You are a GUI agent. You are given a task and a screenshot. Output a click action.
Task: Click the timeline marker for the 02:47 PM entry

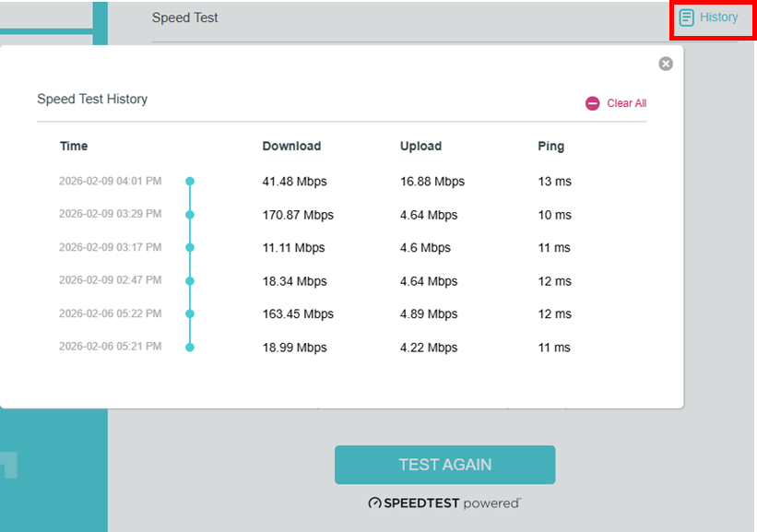tap(189, 280)
